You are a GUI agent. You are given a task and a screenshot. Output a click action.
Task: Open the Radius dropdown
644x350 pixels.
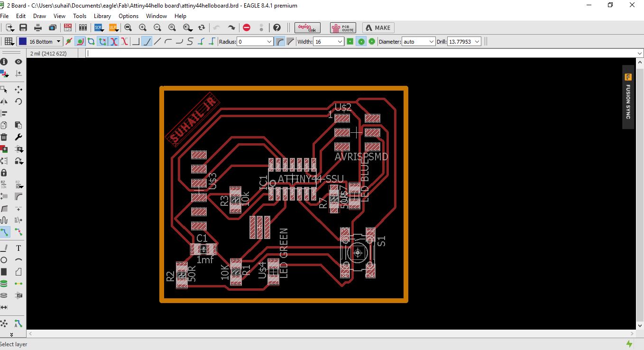point(269,42)
